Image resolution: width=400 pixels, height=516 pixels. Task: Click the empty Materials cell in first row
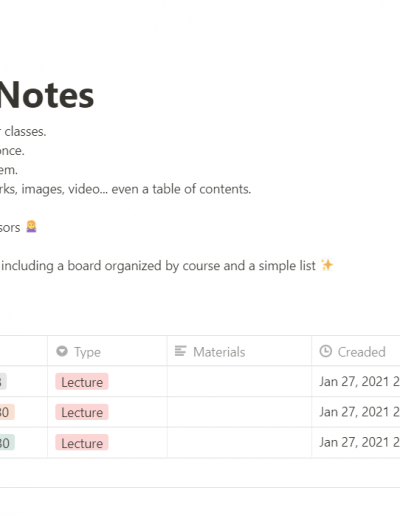[239, 382]
